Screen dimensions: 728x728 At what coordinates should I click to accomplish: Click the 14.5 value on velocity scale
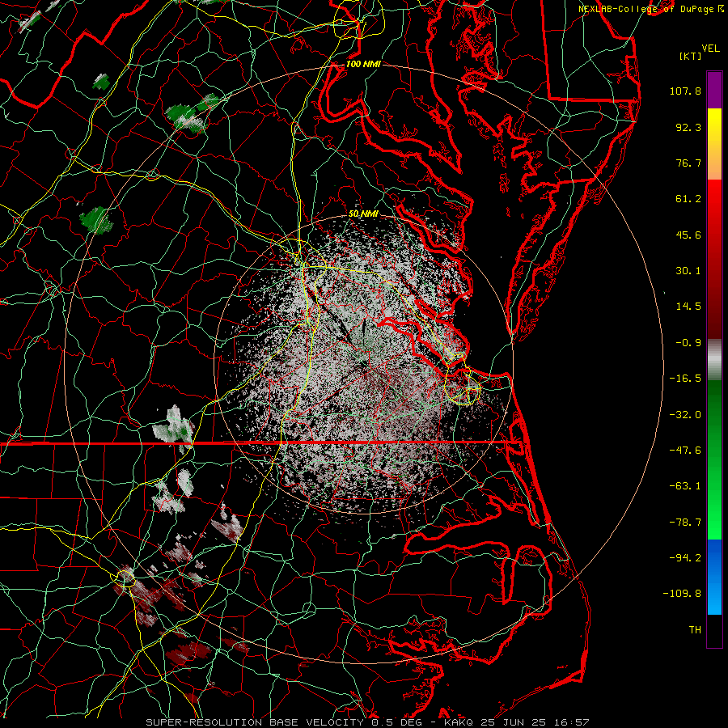coord(688,307)
